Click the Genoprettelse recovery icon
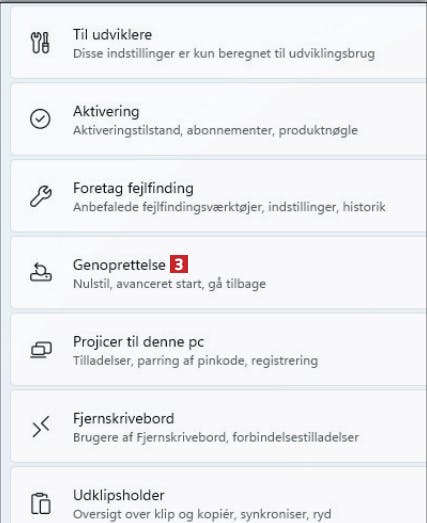This screenshot has height=523, width=427. point(41,272)
